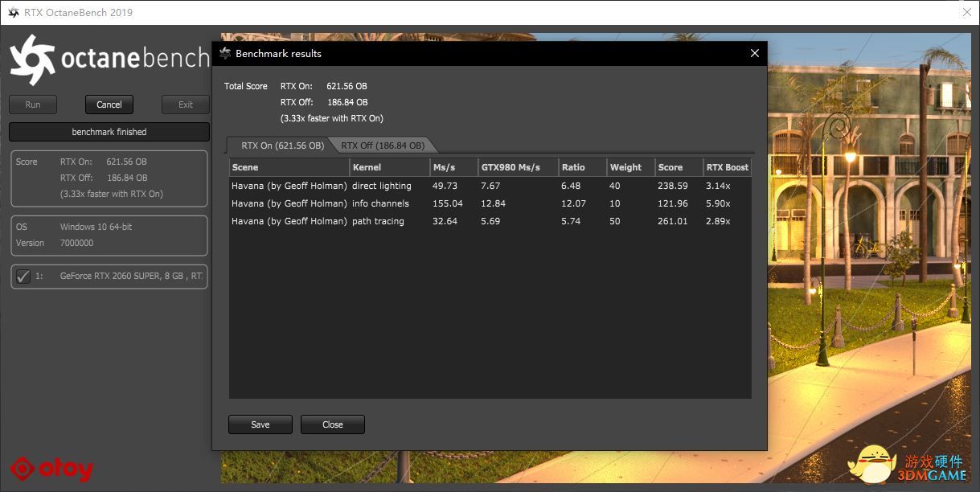Click the 49.73 Ms/s value
This screenshot has width=980, height=492.
click(445, 186)
